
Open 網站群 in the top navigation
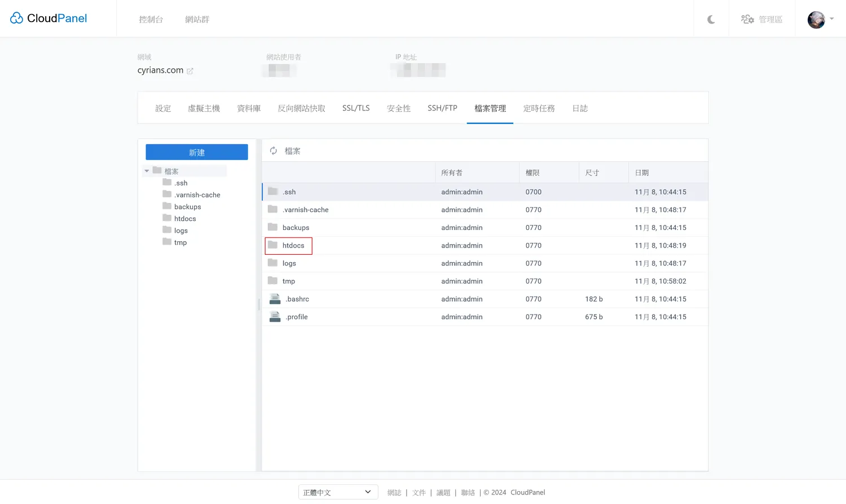coord(197,20)
